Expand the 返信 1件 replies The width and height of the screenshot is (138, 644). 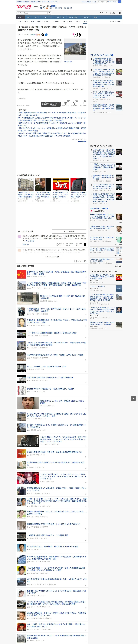[26, 244]
